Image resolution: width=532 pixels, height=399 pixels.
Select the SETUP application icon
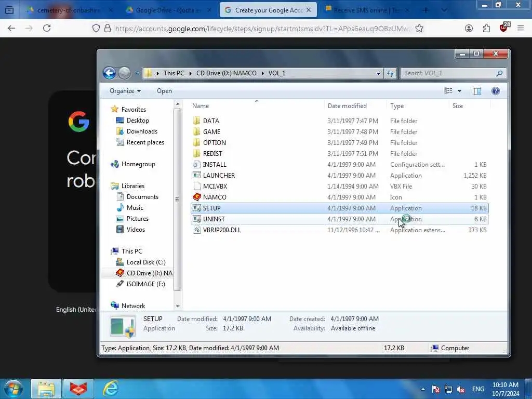click(x=197, y=208)
